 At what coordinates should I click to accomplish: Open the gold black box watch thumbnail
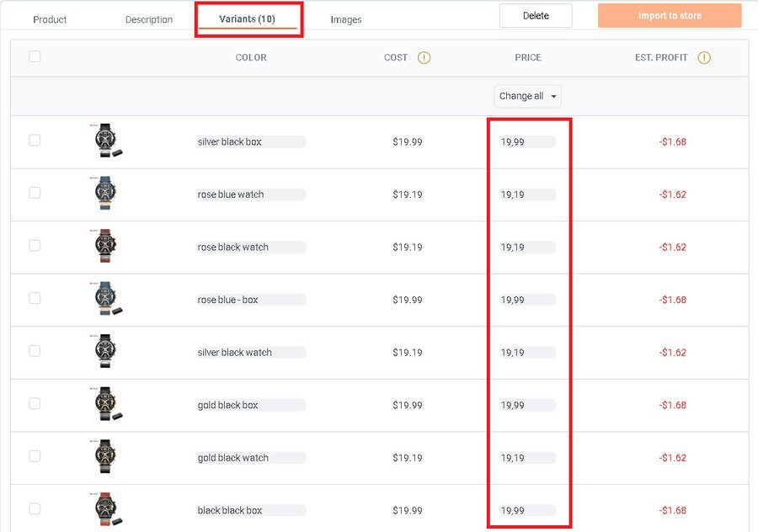click(x=109, y=405)
